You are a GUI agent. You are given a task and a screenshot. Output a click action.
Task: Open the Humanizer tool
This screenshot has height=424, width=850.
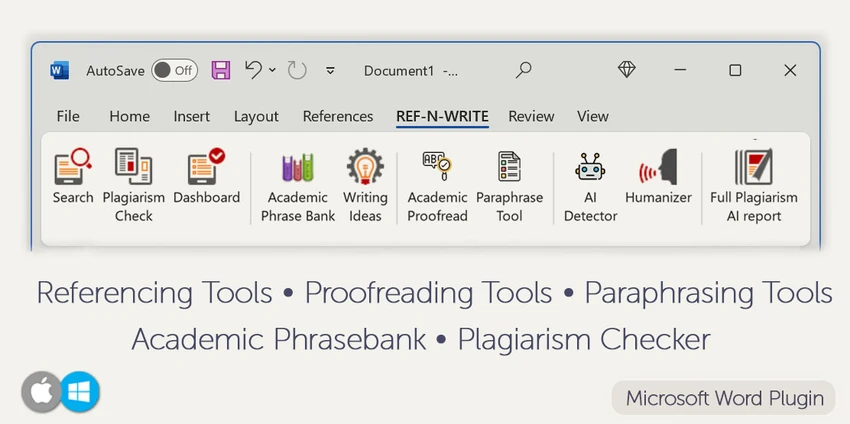(x=658, y=176)
